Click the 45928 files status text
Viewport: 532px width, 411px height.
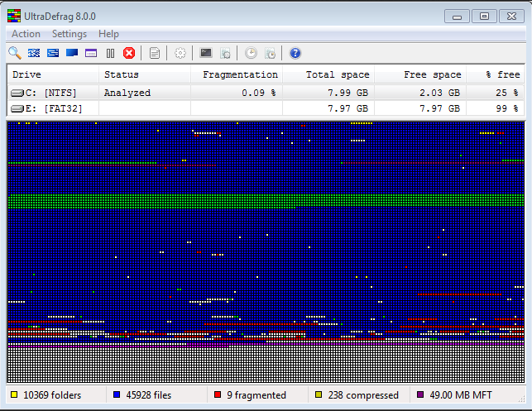pos(149,395)
